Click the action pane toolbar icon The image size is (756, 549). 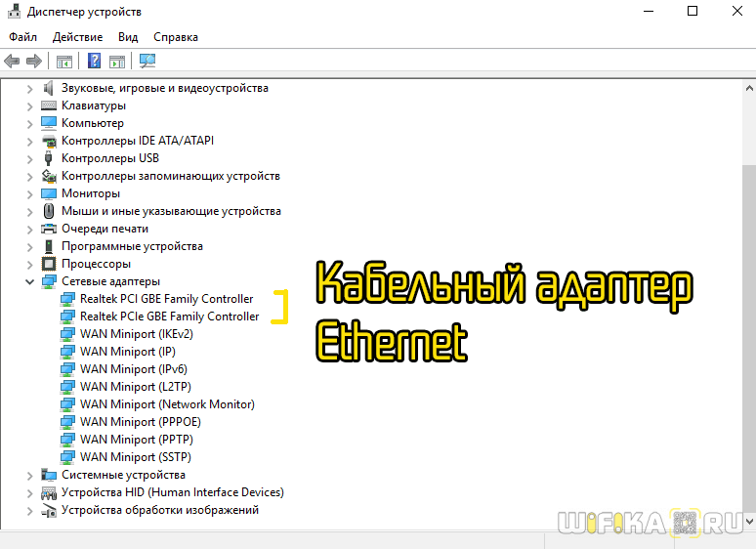pyautogui.click(x=117, y=62)
